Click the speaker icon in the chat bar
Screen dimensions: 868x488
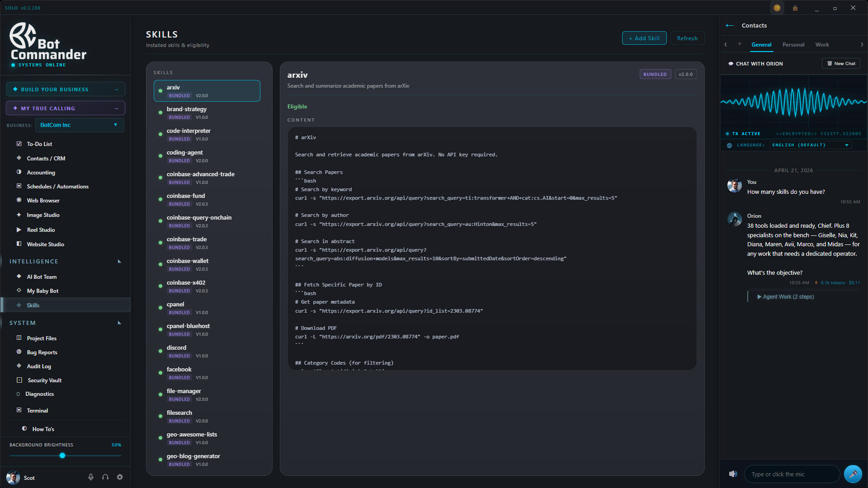733,474
